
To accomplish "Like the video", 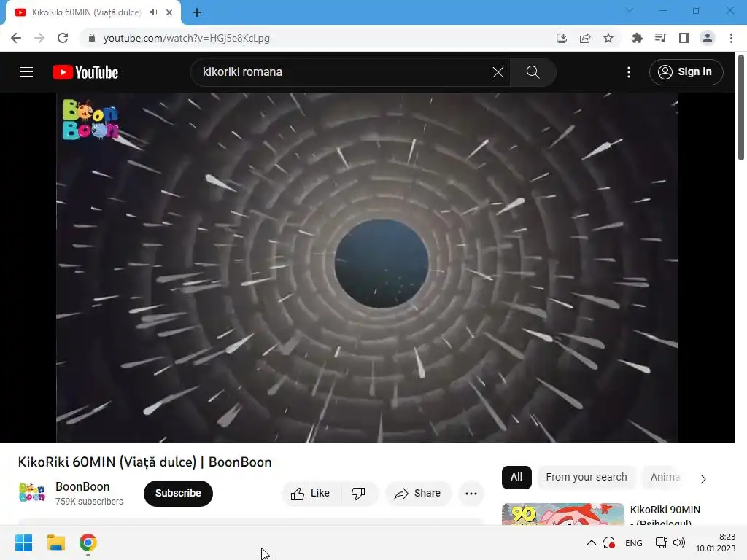I will click(x=311, y=494).
